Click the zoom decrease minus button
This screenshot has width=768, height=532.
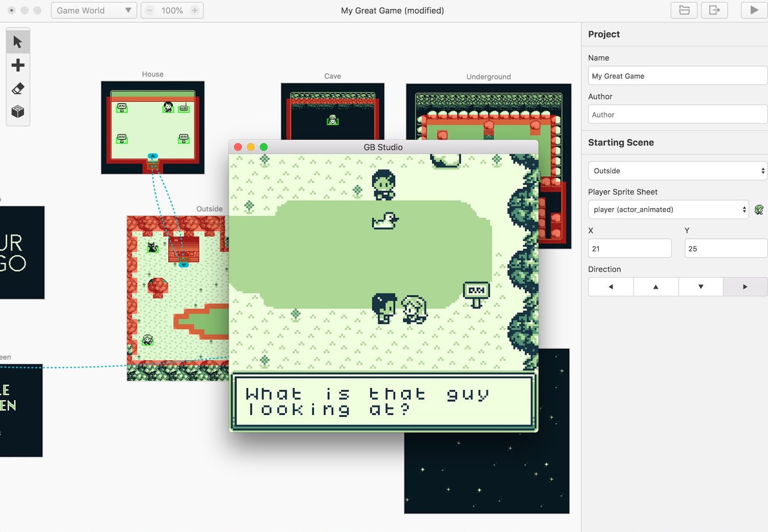[x=149, y=10]
